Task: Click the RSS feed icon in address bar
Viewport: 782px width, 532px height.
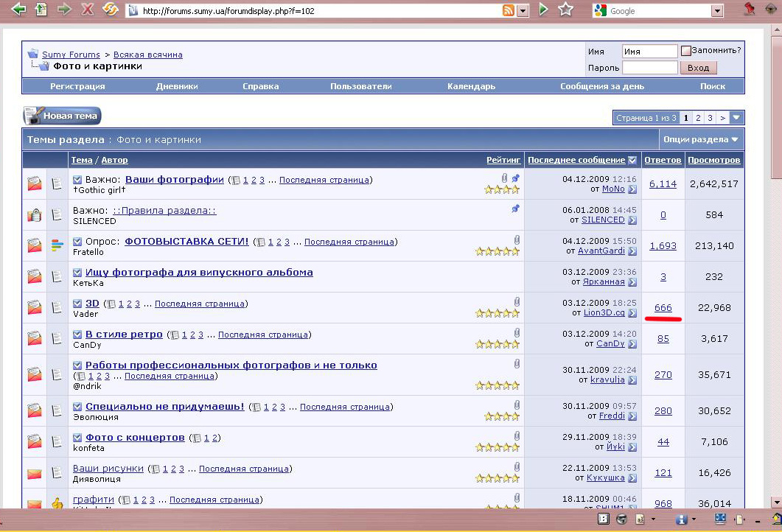Action: tap(508, 10)
